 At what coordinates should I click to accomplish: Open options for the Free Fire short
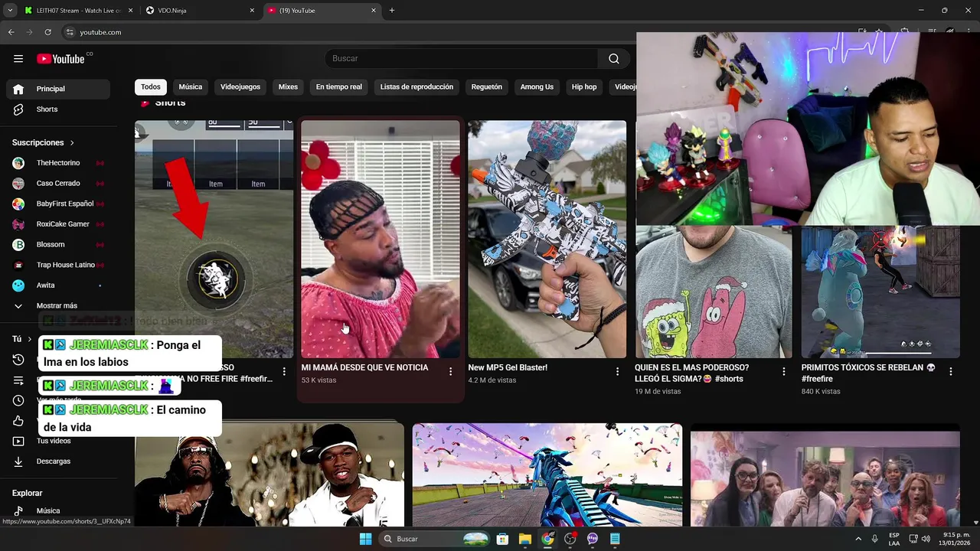[x=284, y=371]
